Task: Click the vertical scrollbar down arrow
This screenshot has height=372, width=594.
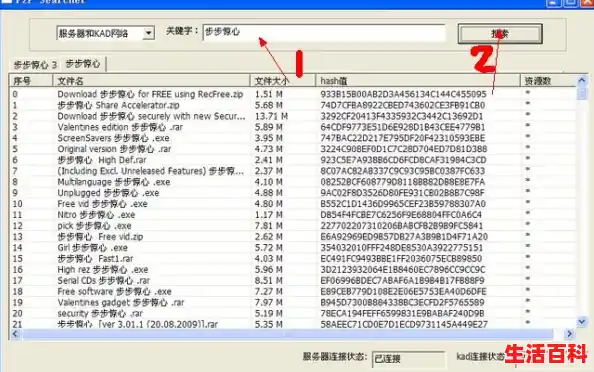Action: 582,322
